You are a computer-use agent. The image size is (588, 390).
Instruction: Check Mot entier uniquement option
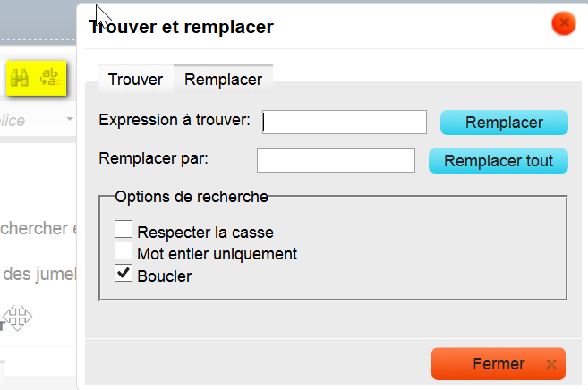coord(124,251)
